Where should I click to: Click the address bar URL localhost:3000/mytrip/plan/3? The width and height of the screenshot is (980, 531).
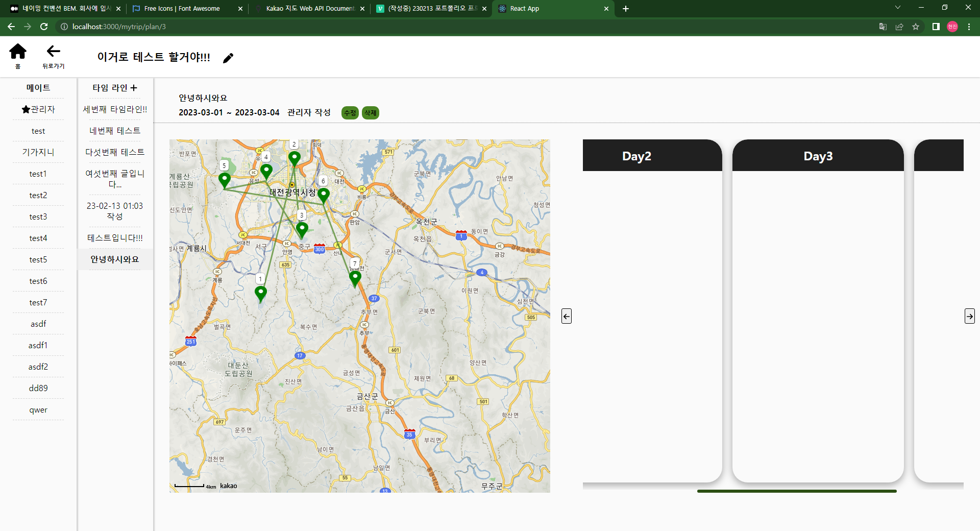(119, 27)
